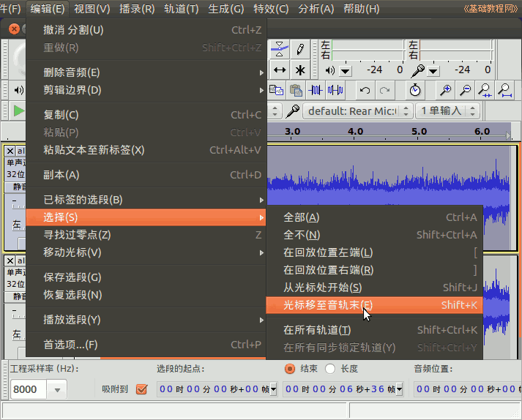Click the Redo arrow icon
Image resolution: width=522 pixels, height=420 pixels.
[x=384, y=90]
